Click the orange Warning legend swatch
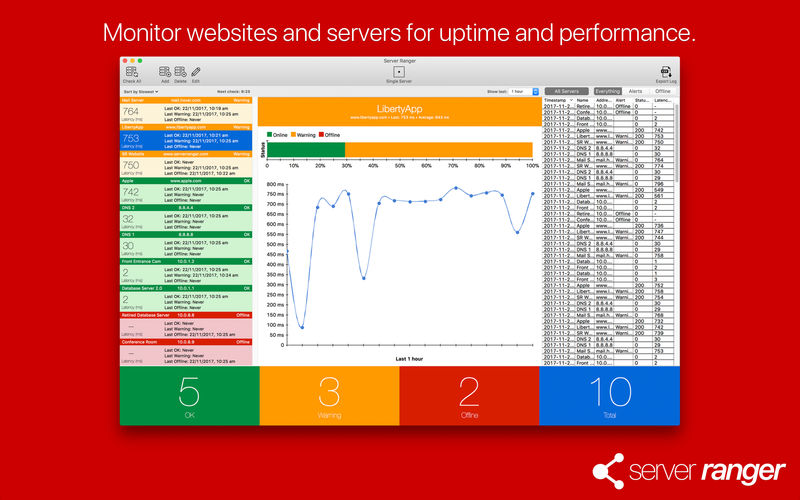The height and width of the screenshot is (500, 800). click(293, 135)
